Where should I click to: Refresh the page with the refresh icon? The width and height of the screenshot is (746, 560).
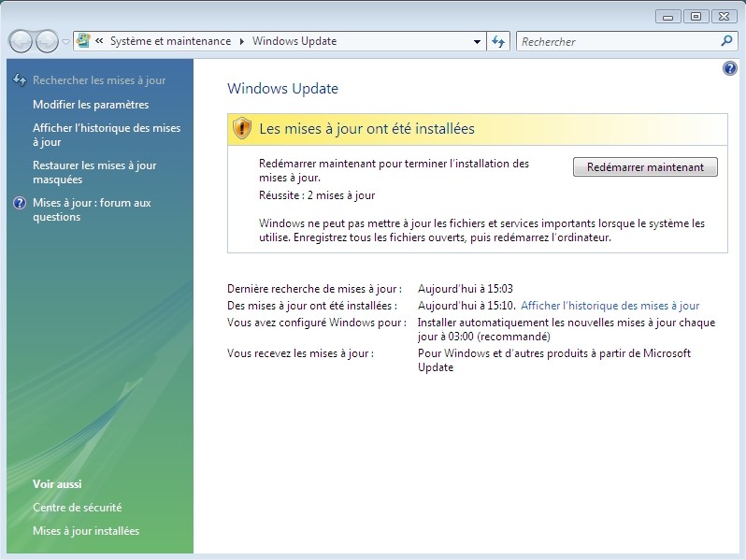[498, 41]
